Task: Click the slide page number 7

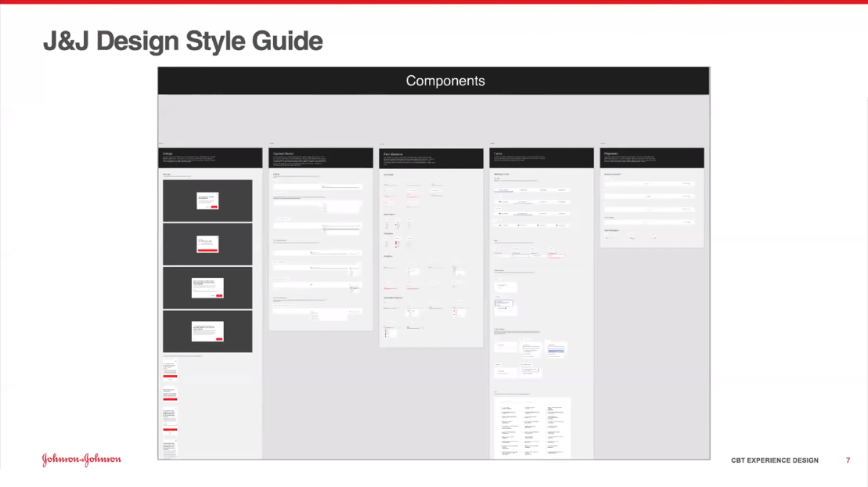Action: [x=848, y=460]
